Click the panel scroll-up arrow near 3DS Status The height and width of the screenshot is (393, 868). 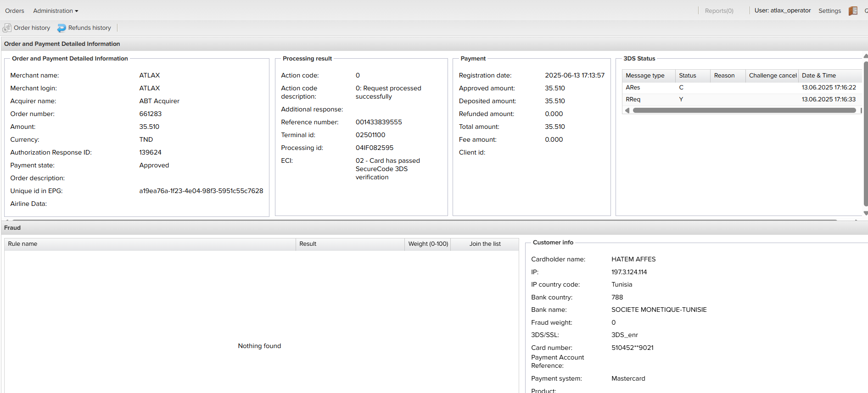pos(865,56)
